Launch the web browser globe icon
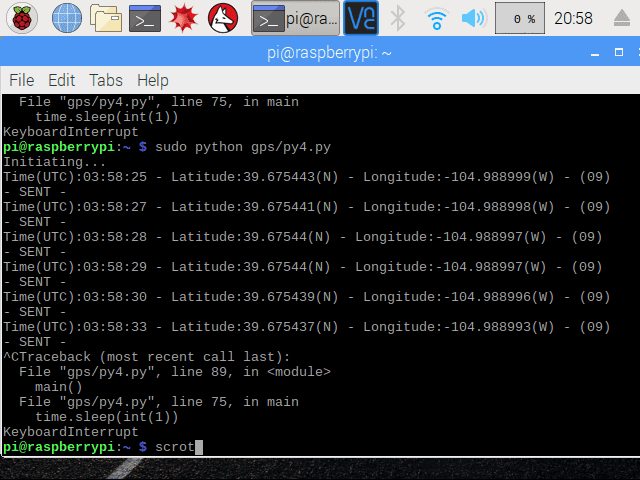 pyautogui.click(x=67, y=18)
